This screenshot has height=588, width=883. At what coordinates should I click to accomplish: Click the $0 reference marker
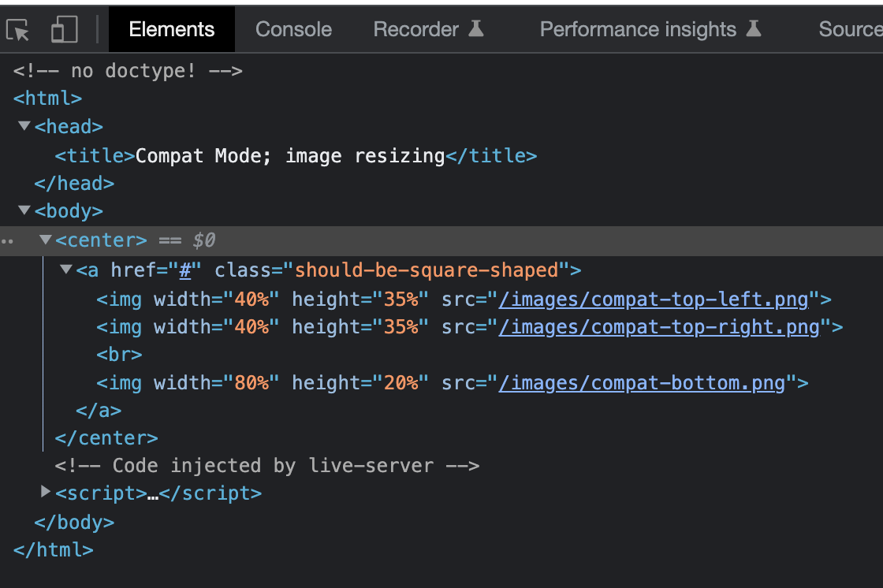point(204,240)
